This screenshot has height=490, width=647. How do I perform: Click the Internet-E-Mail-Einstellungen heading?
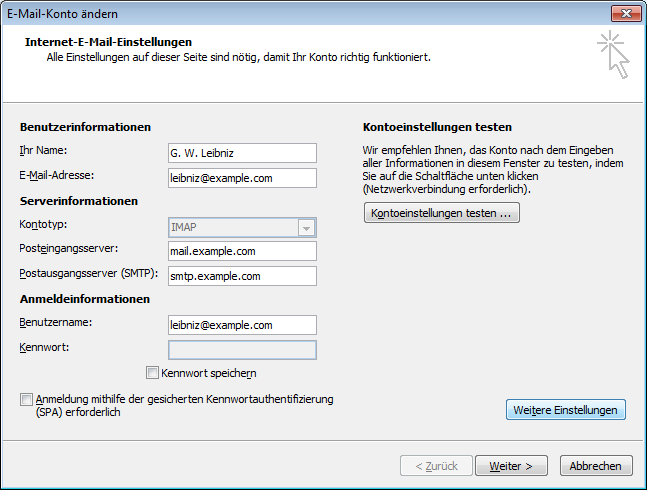point(108,42)
